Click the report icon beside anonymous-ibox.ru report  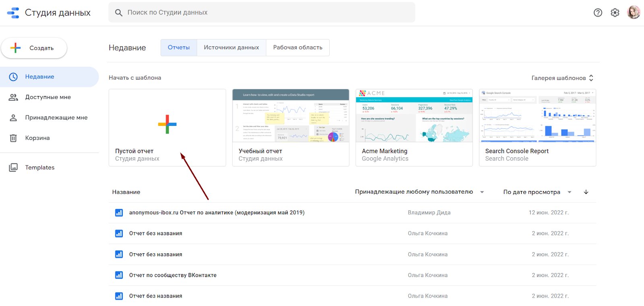coord(119,213)
